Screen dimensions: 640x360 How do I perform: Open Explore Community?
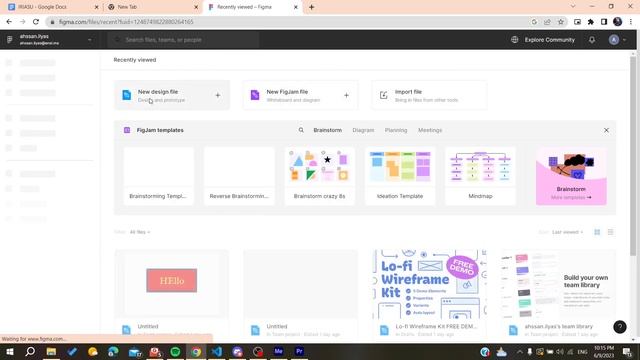(549, 40)
